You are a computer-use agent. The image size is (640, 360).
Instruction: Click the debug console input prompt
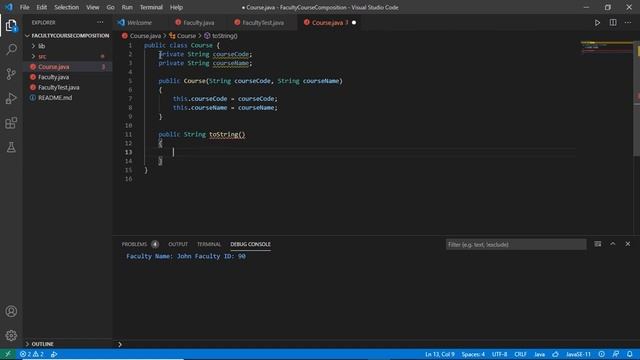coord(376,344)
